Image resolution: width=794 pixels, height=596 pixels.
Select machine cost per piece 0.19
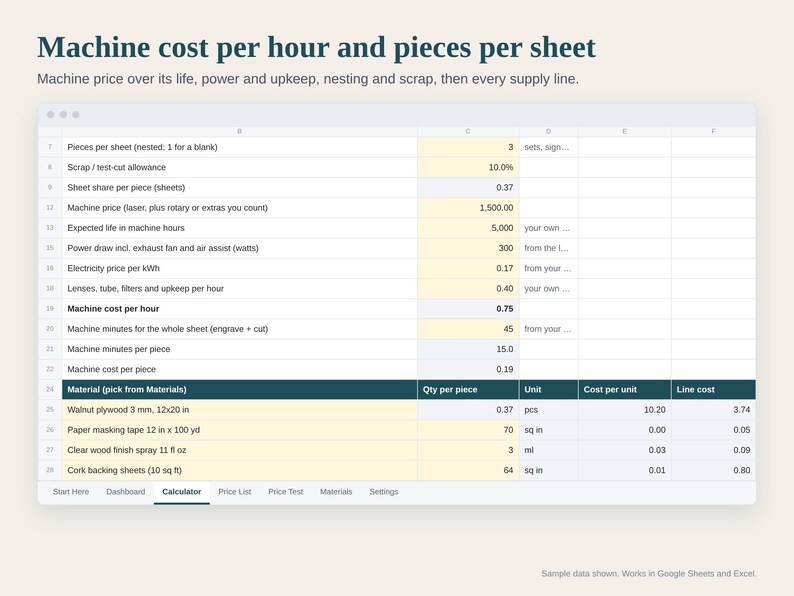tap(468, 369)
